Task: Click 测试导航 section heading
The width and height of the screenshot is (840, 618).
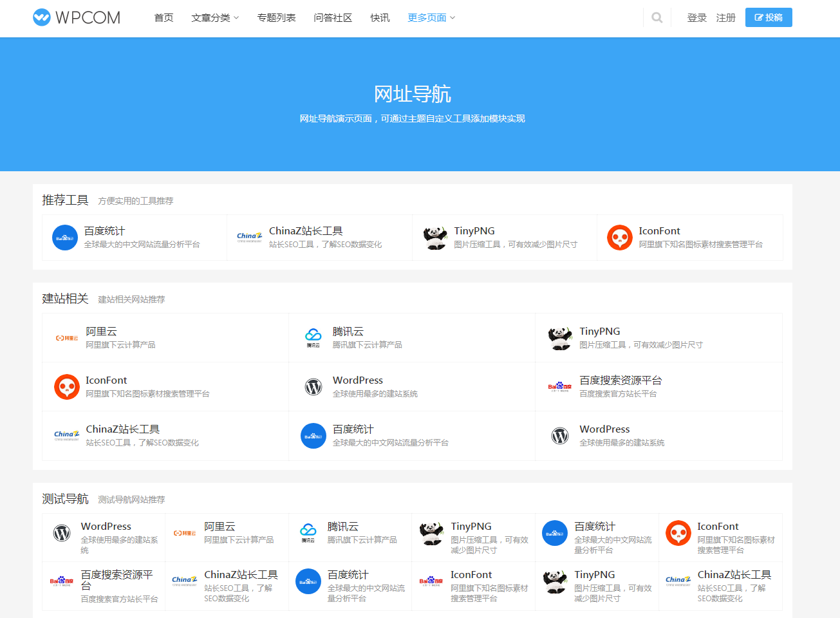Action: (65, 499)
